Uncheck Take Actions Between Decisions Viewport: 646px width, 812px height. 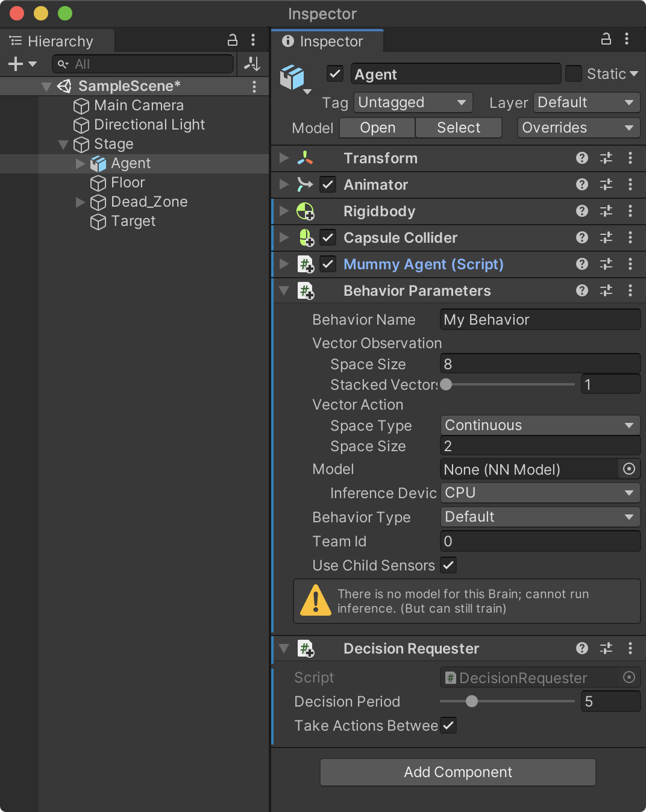pos(448,725)
